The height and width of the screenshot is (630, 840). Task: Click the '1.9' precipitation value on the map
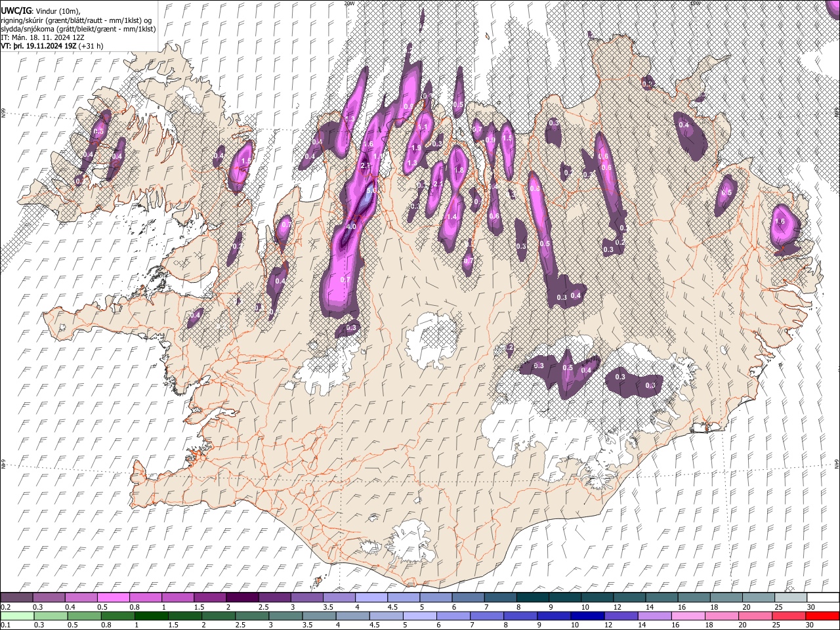coord(416,148)
